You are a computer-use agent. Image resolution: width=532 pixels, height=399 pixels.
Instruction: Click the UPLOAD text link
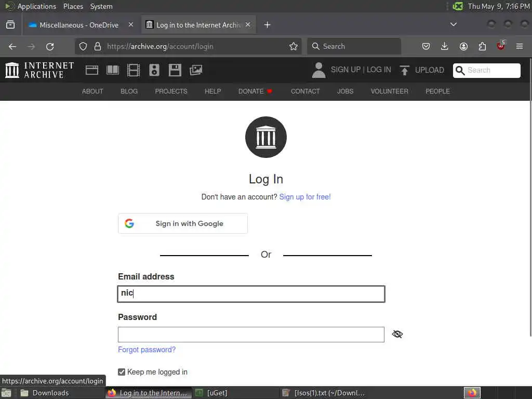point(430,70)
